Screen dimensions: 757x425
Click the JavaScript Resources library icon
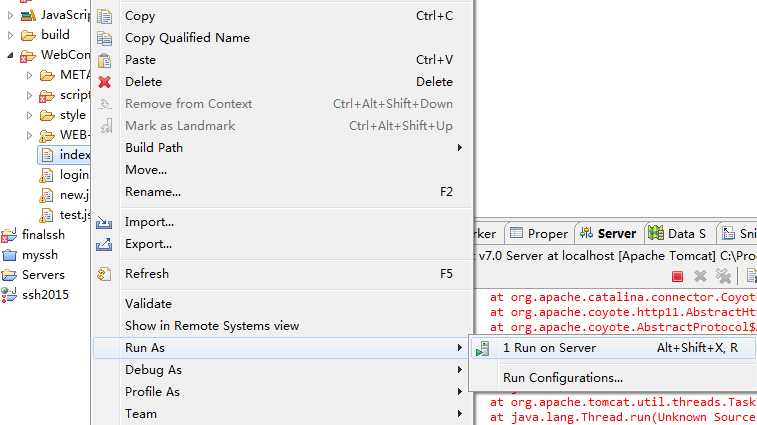pyautogui.click(x=28, y=15)
